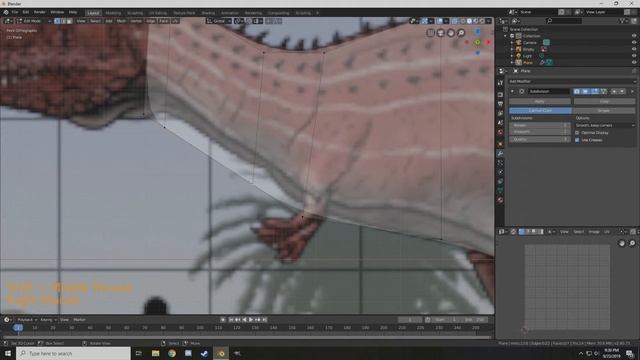This screenshot has width=640, height=360.
Task: Enable face select mode
Action: point(69,21)
